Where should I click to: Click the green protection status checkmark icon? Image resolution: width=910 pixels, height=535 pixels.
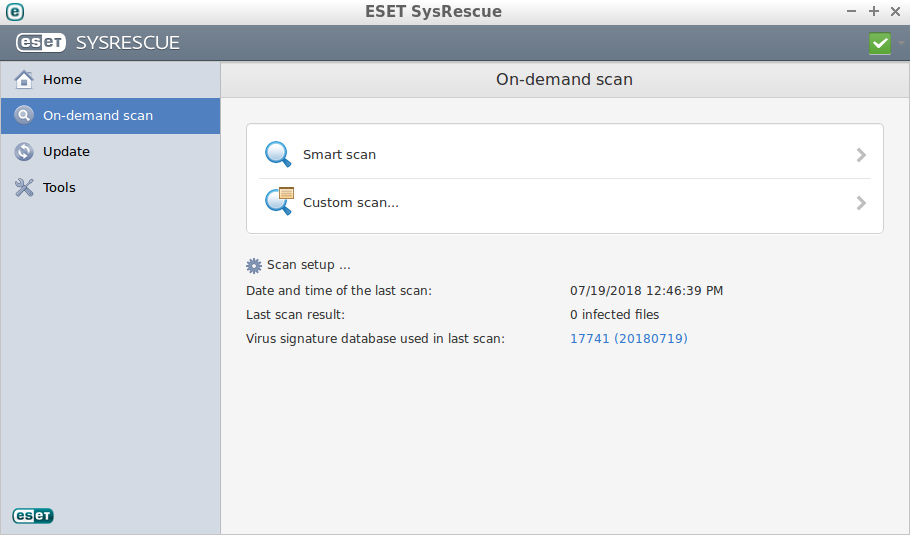(880, 43)
